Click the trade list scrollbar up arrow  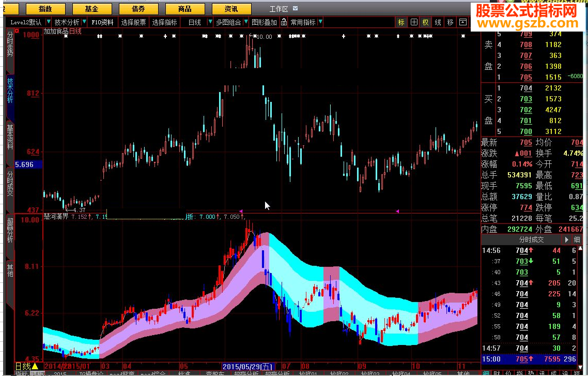tap(581, 248)
